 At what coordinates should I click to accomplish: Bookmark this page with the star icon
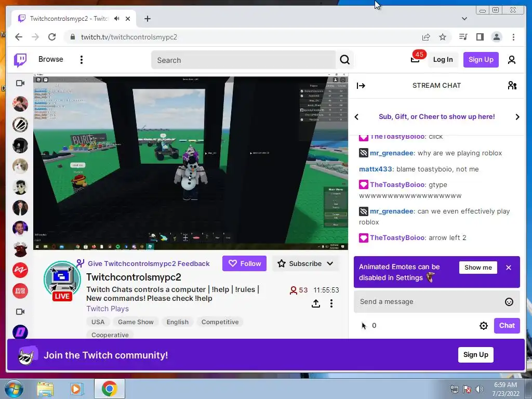(443, 37)
